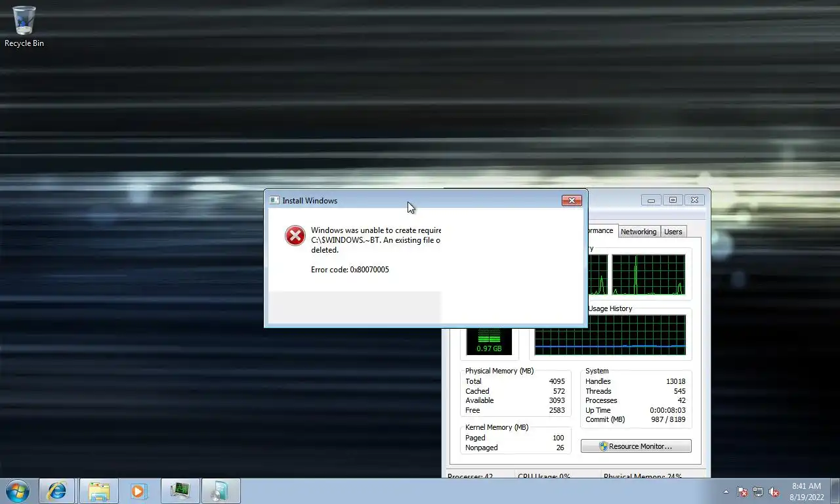
Task: Click the 'Commit (MB)' value 987 / 8189
Action: click(668, 419)
